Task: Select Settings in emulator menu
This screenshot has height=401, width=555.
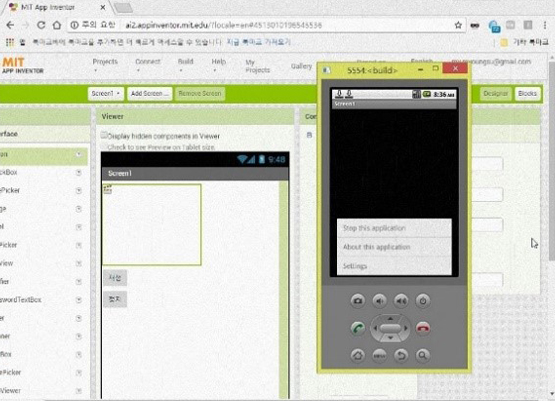Action: point(394,266)
